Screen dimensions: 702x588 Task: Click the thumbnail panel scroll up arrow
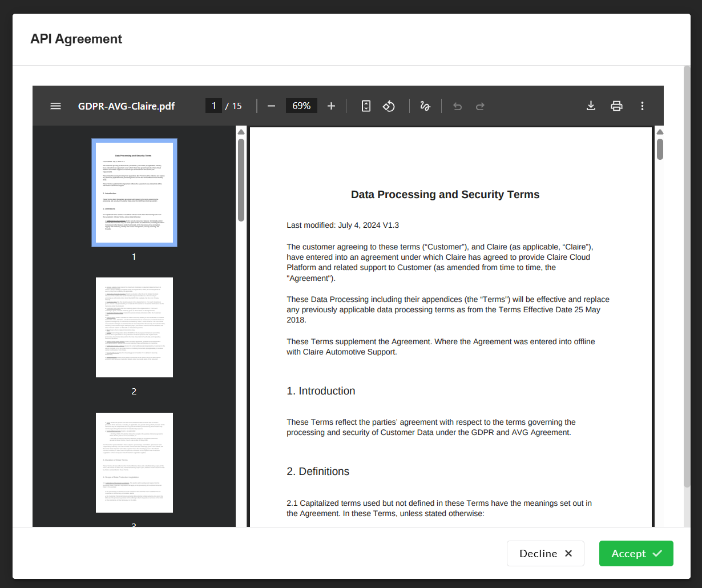click(241, 132)
